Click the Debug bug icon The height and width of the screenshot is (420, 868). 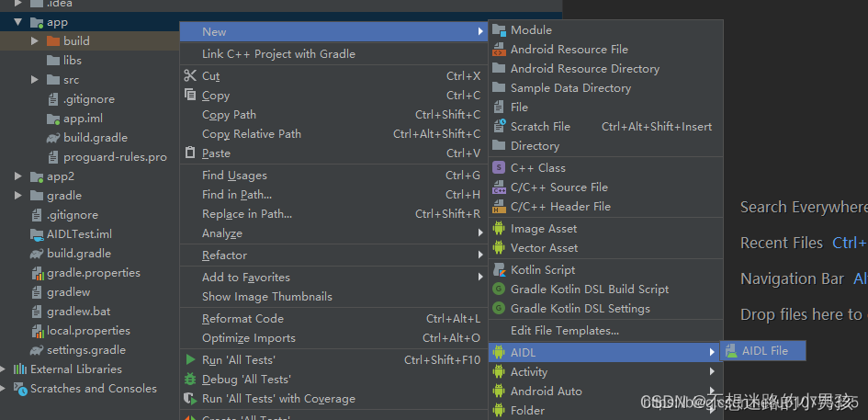point(190,379)
